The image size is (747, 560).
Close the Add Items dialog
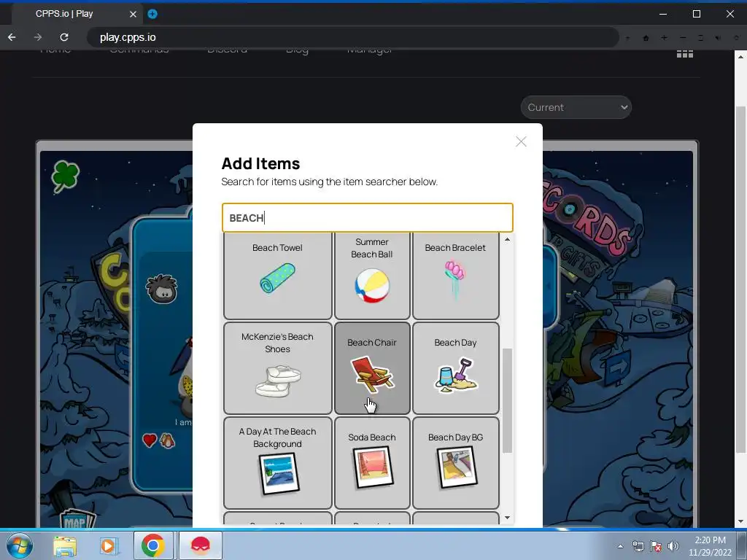pos(521,141)
